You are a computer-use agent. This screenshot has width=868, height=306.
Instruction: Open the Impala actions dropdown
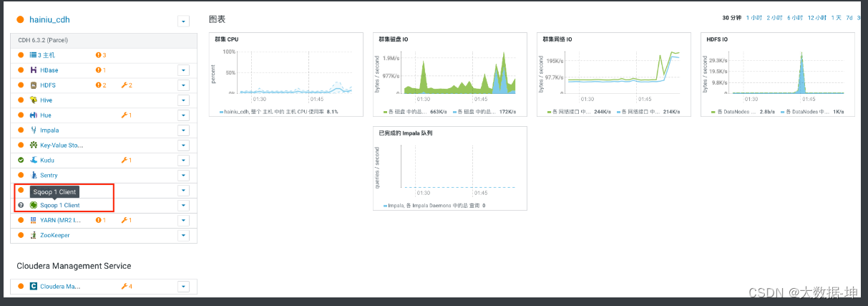[183, 130]
